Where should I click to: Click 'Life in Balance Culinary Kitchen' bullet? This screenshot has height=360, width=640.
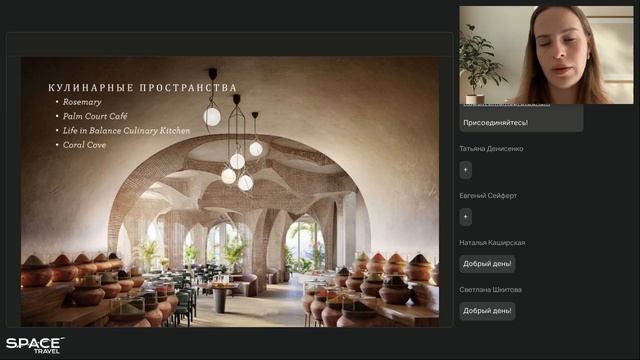pos(127,131)
